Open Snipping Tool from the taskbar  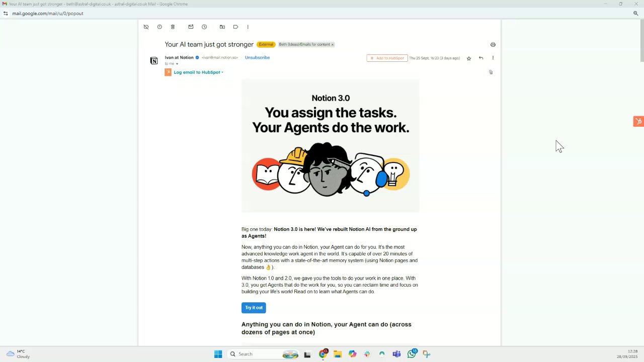pos(426,354)
